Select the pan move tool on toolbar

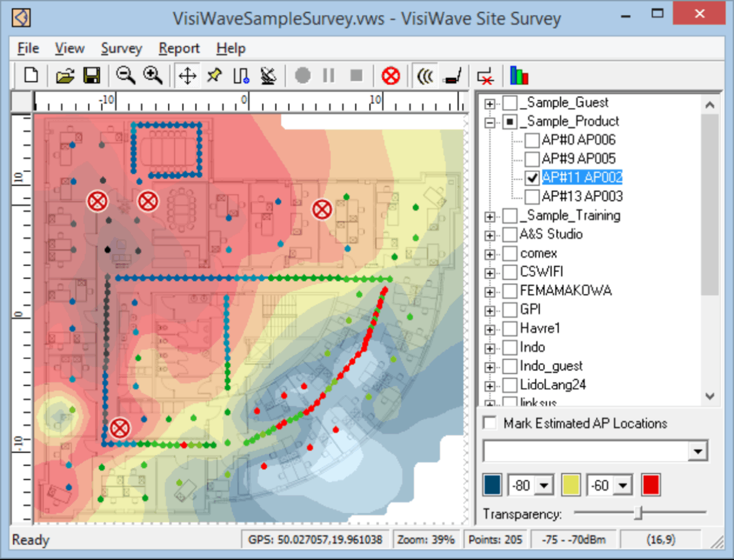pyautogui.click(x=187, y=76)
